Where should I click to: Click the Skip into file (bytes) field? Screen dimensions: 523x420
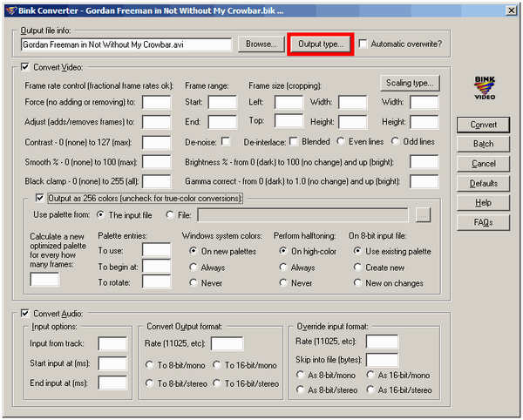pos(383,360)
